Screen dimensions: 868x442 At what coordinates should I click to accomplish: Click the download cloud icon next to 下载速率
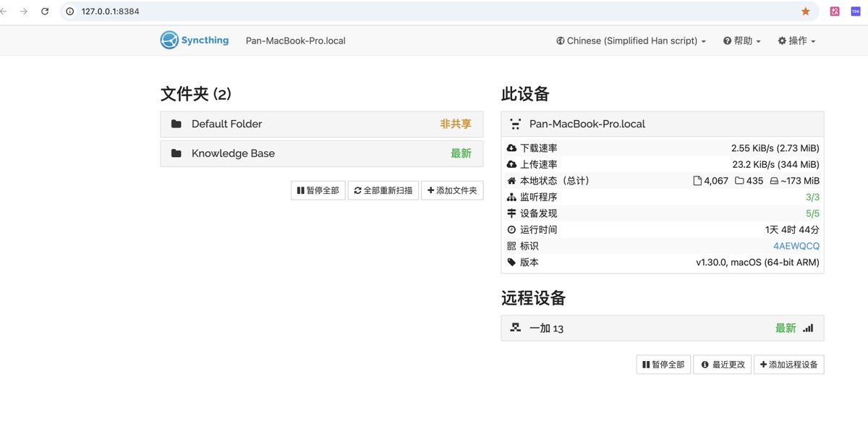(512, 148)
